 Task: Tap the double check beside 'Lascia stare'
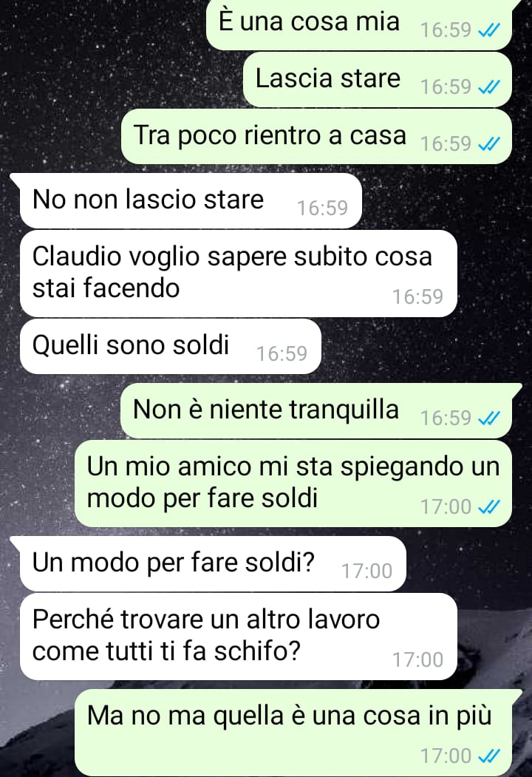[x=489, y=88]
